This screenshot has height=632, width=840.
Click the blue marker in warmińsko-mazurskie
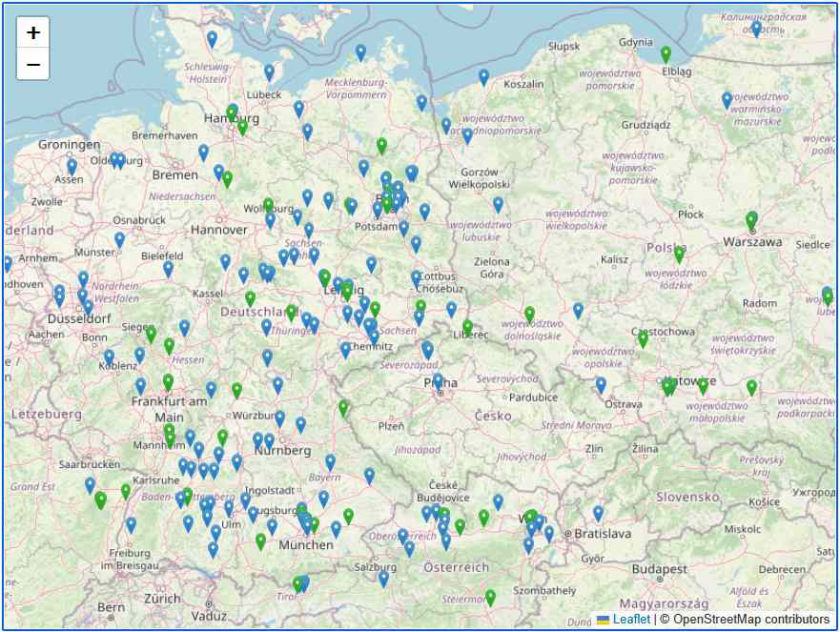pos(727,101)
